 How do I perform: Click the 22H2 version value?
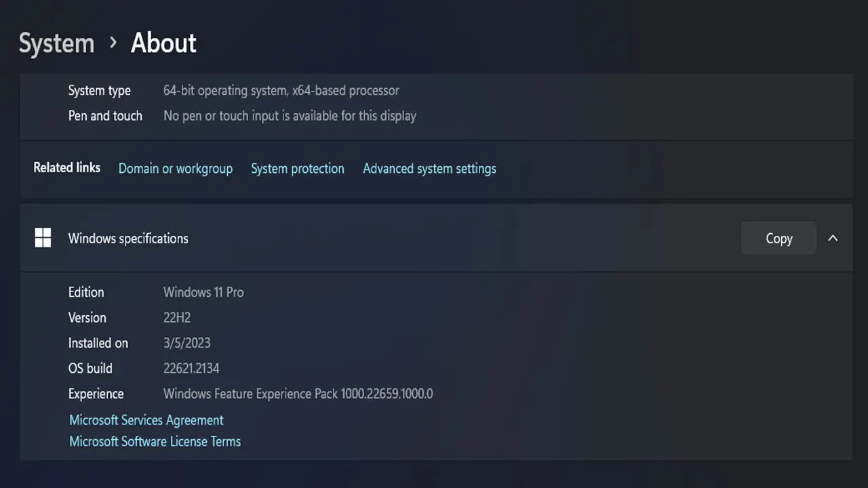[177, 318]
